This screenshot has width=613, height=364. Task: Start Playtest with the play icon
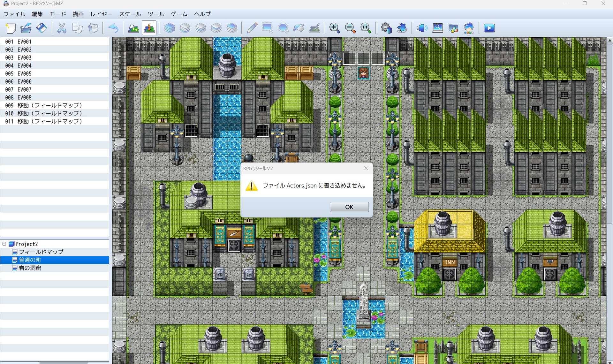point(489,28)
